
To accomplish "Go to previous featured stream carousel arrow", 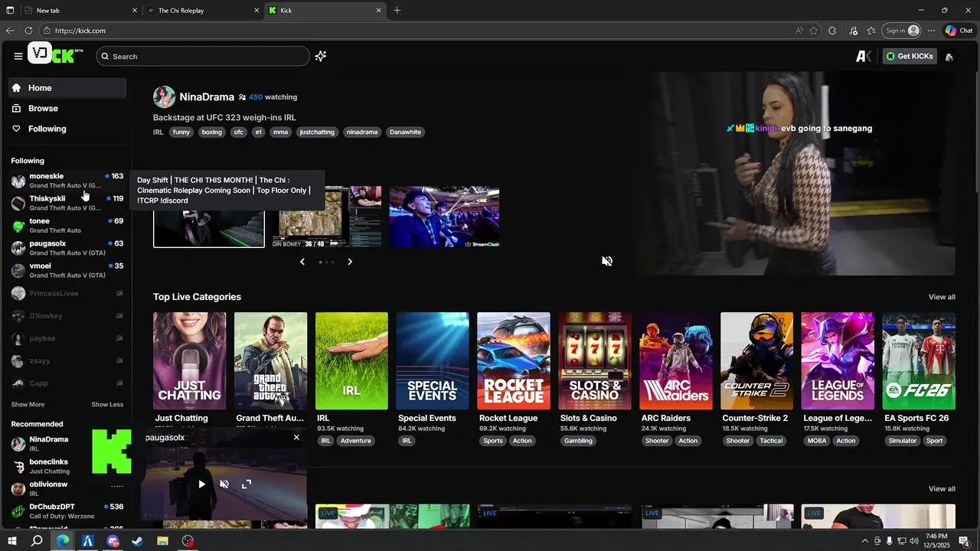I will pos(302,262).
